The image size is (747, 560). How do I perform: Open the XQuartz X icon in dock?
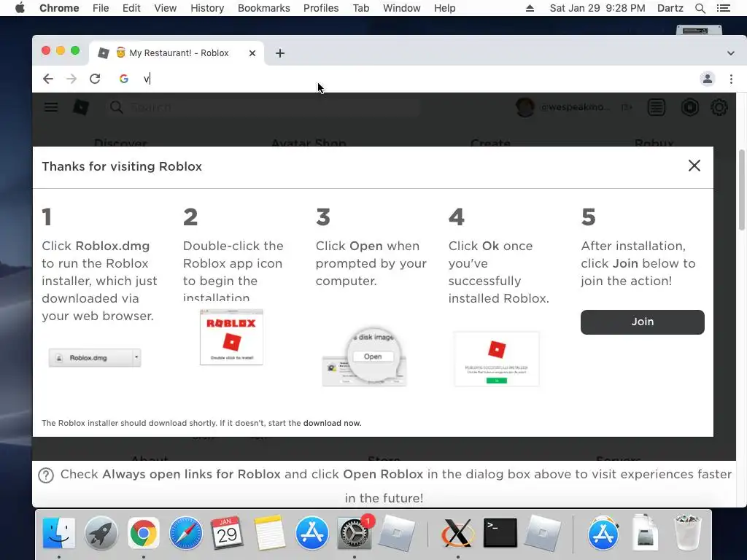(457, 533)
